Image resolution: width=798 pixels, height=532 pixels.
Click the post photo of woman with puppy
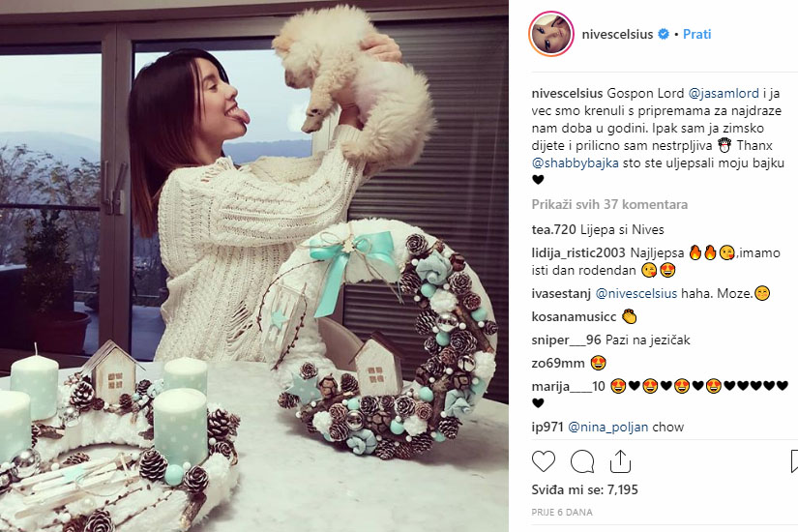(254, 266)
